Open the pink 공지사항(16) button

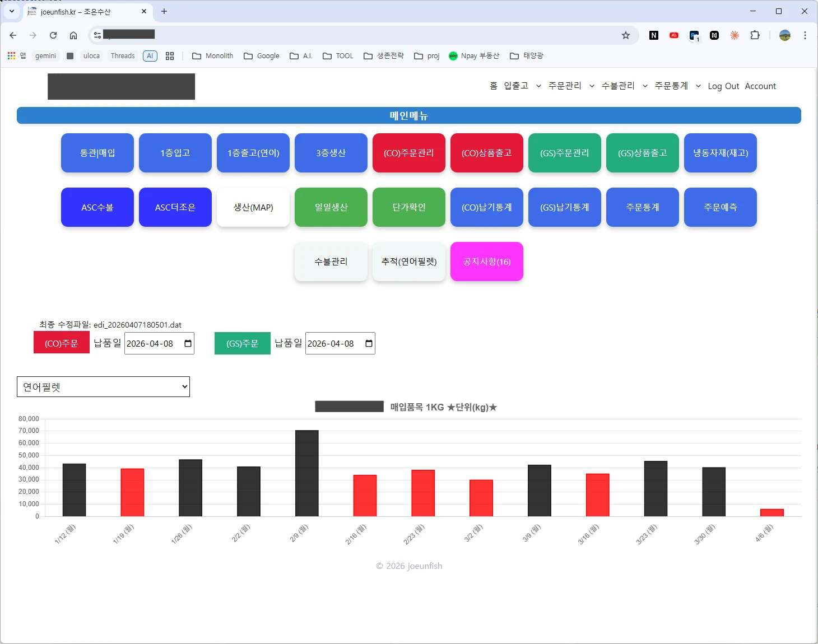coord(487,262)
